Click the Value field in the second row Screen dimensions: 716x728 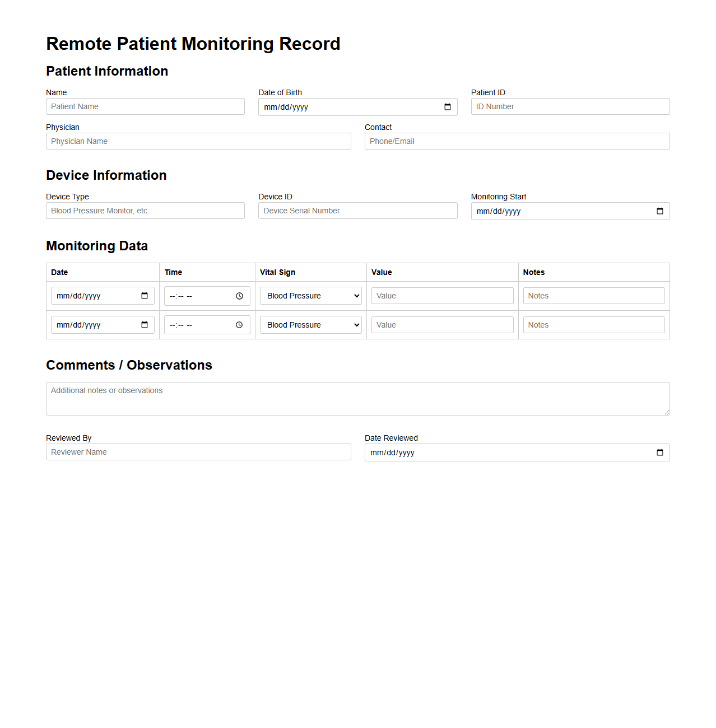click(x=441, y=325)
